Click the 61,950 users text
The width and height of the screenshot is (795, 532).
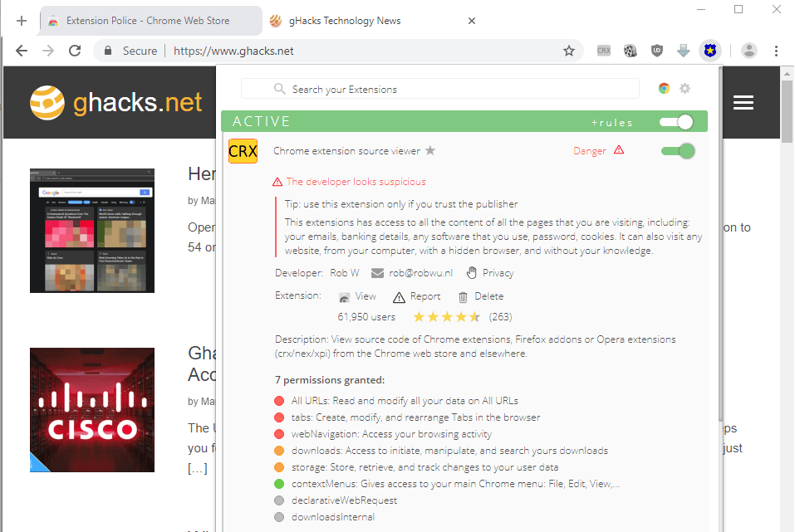pyautogui.click(x=366, y=317)
